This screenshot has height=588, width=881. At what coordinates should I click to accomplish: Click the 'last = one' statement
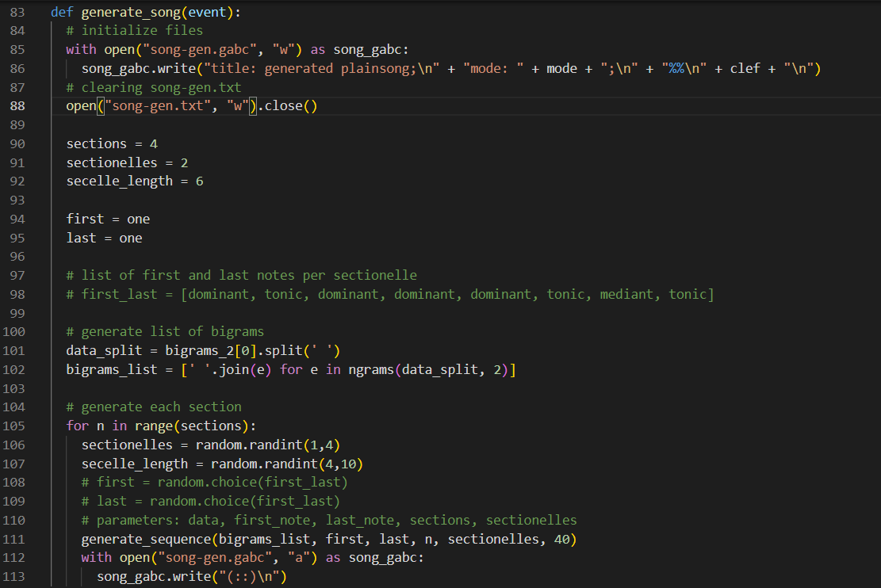click(x=104, y=238)
